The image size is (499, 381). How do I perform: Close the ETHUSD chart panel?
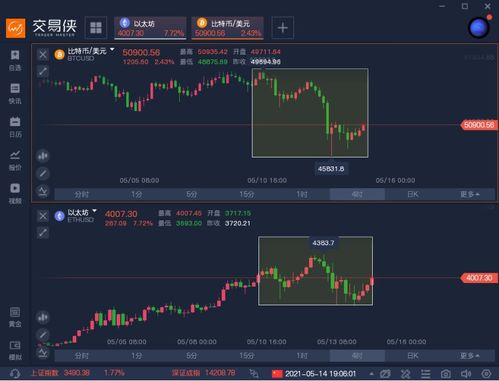(43, 216)
